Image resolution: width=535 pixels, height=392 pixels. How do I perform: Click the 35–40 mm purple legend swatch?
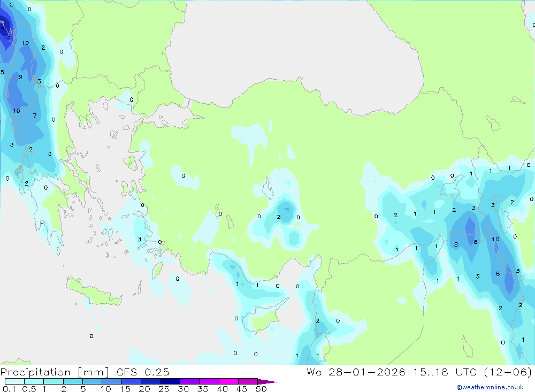(209, 381)
